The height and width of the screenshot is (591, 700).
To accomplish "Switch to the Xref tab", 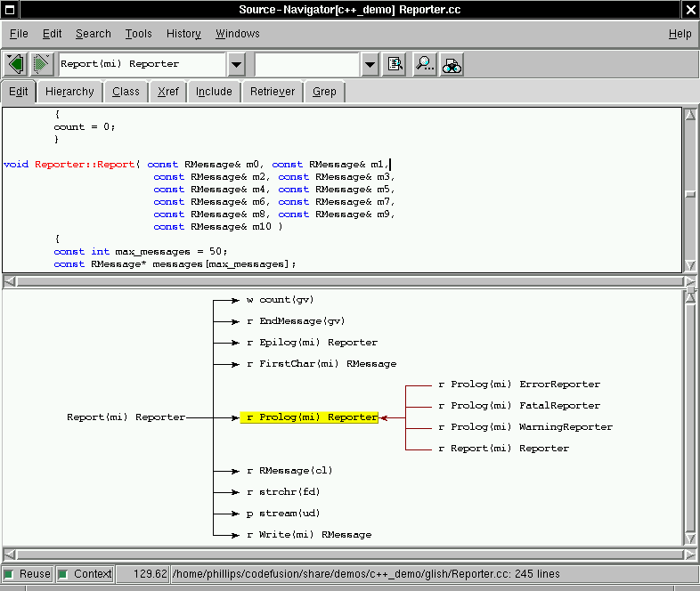I will [x=167, y=92].
